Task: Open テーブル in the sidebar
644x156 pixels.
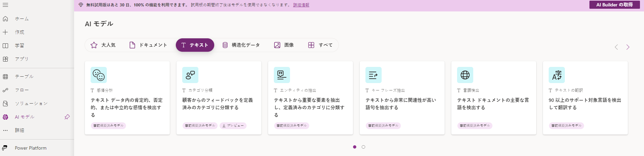Action: [37, 77]
